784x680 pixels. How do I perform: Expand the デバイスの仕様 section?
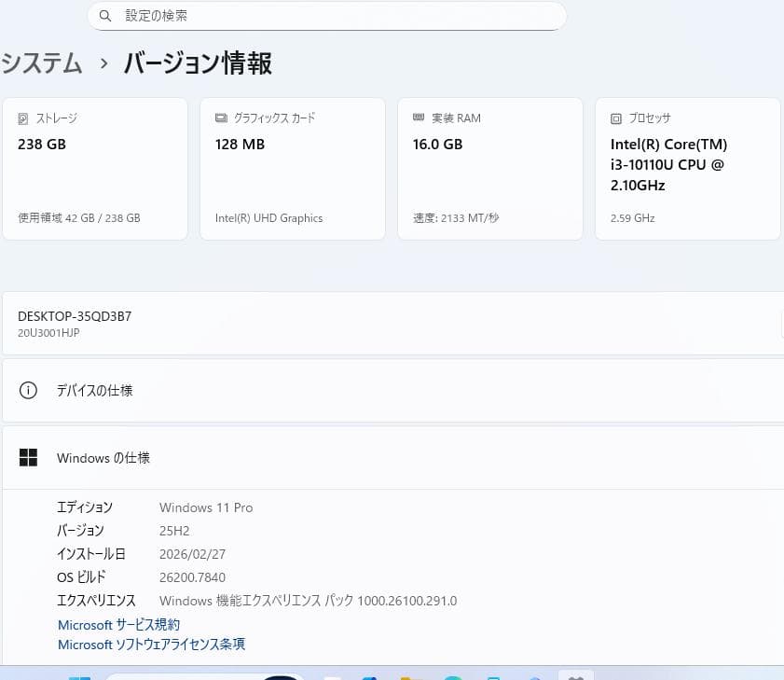[x=393, y=390]
